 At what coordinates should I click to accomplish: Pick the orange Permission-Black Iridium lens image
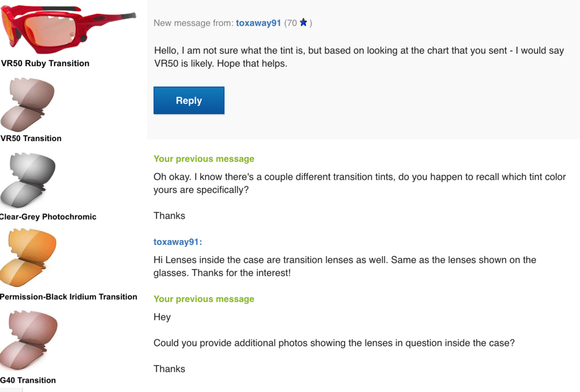point(28,258)
